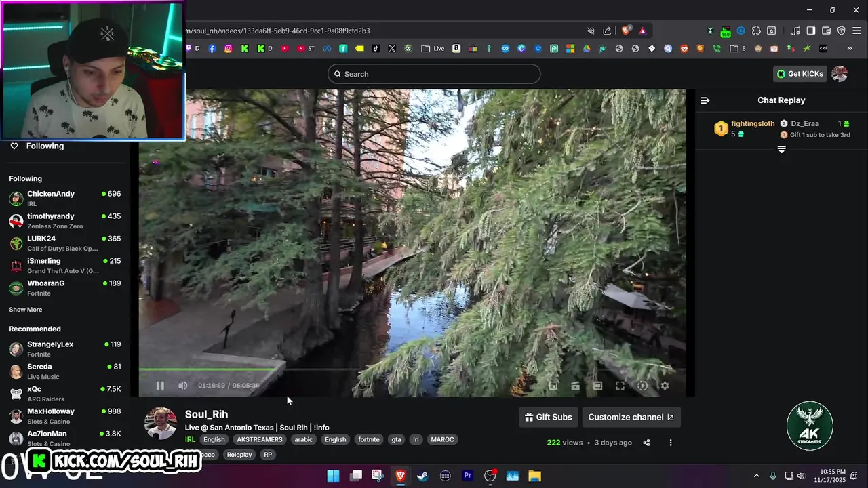Screen dimensions: 868x488
Task: Open Sereda Live Music channel
Action: click(x=65, y=371)
